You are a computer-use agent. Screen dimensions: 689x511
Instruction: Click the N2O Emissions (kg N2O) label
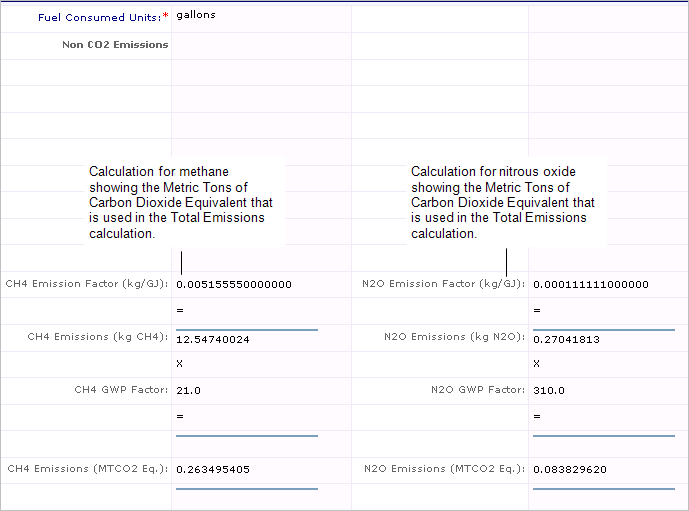click(x=454, y=337)
